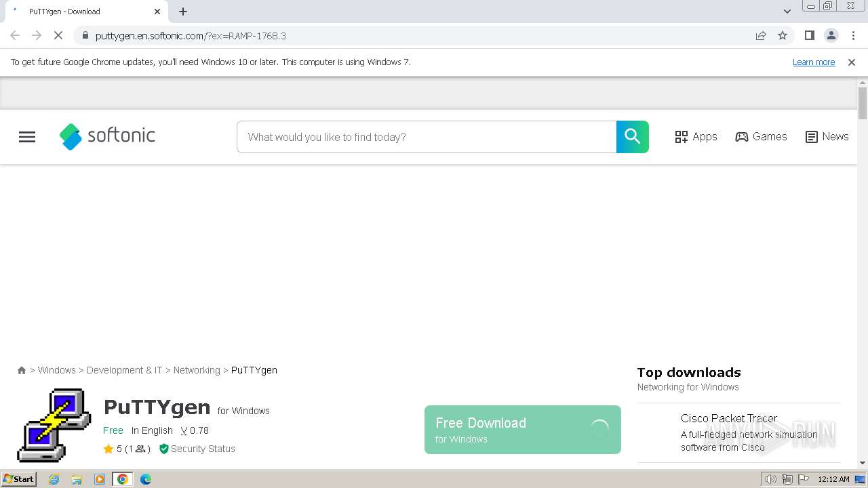
Task: Open the Games section
Action: tap(761, 137)
